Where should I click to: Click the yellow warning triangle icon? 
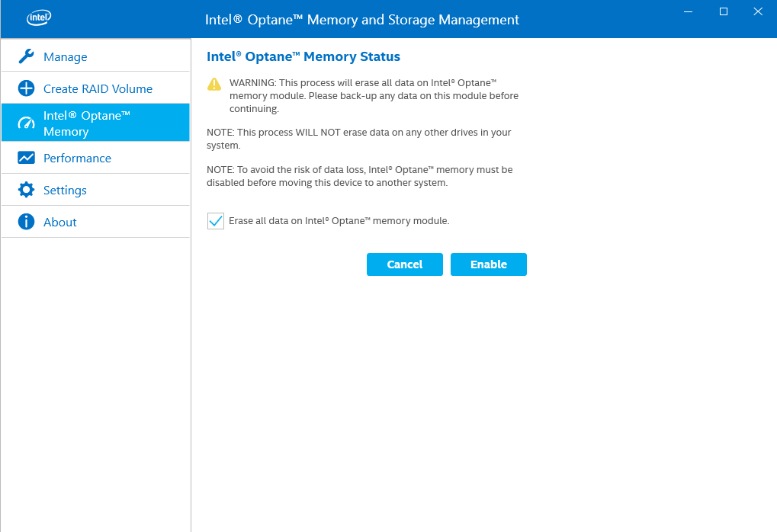(214, 85)
